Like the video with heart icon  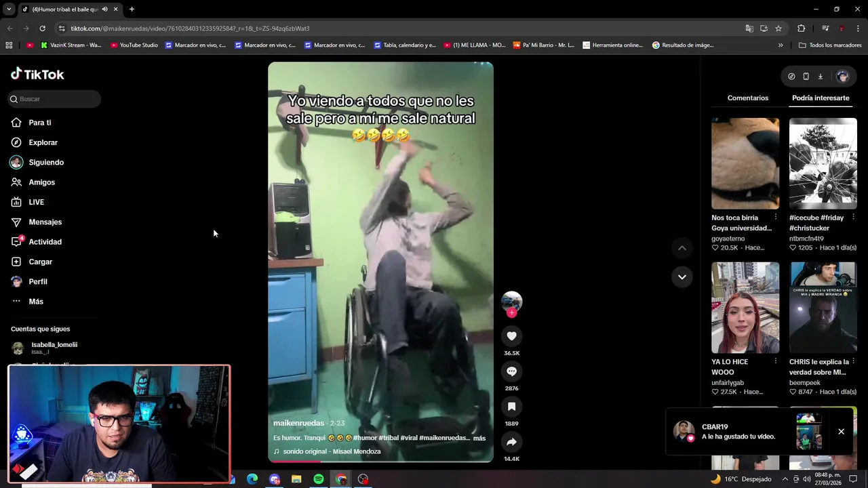pos(511,336)
